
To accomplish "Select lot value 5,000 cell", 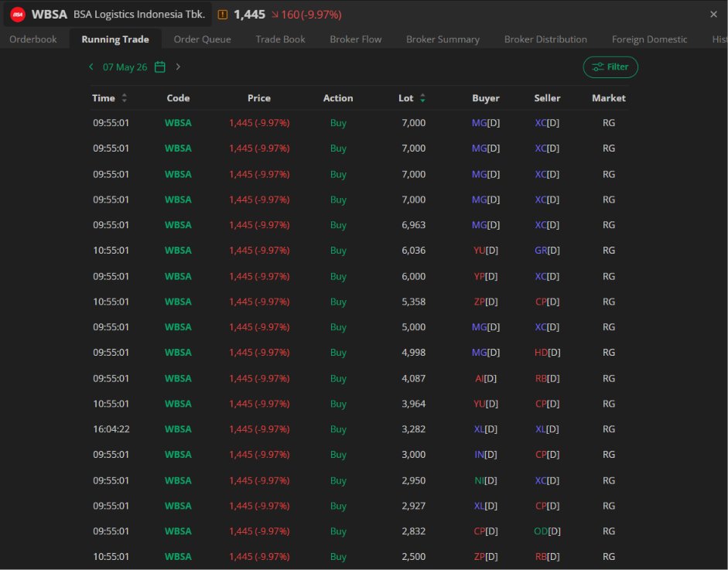I will [414, 327].
